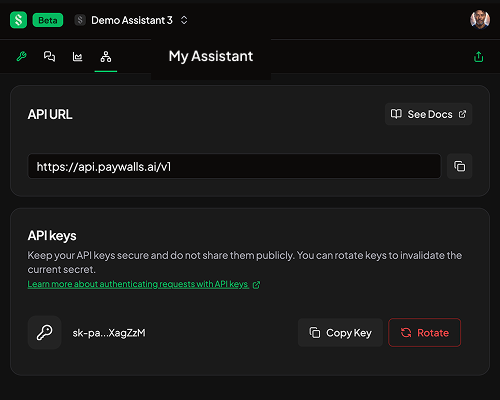The image size is (500, 400).
Task: Click the masked key text sk-pa...XagZzM
Action: 109,333
